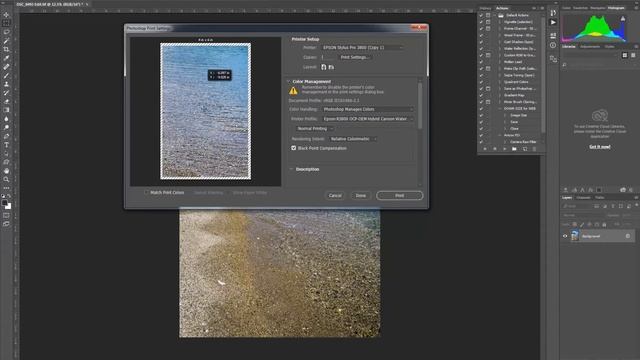Click the Libraries search icon
Image resolution: width=640 pixels, height=360 pixels.
(564, 65)
